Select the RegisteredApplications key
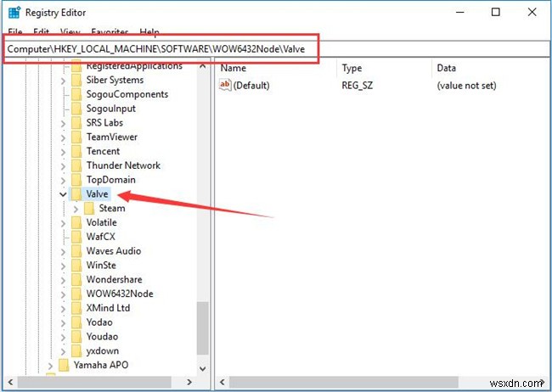 click(134, 66)
